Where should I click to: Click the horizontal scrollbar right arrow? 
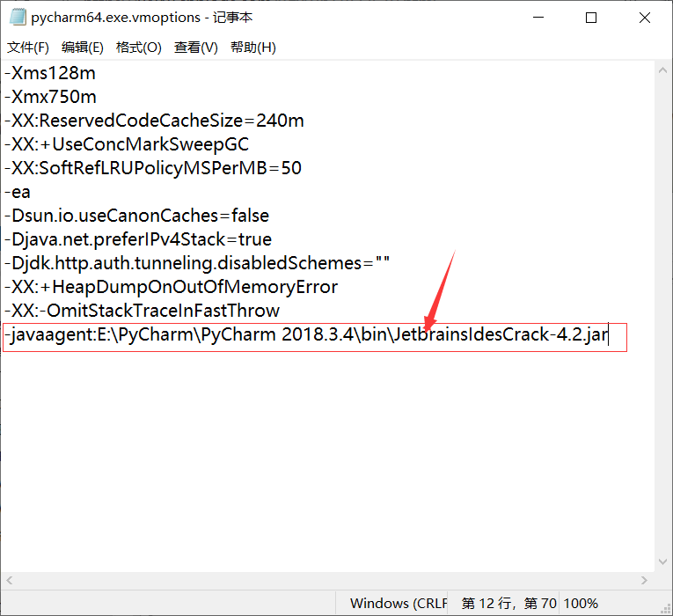click(x=644, y=581)
